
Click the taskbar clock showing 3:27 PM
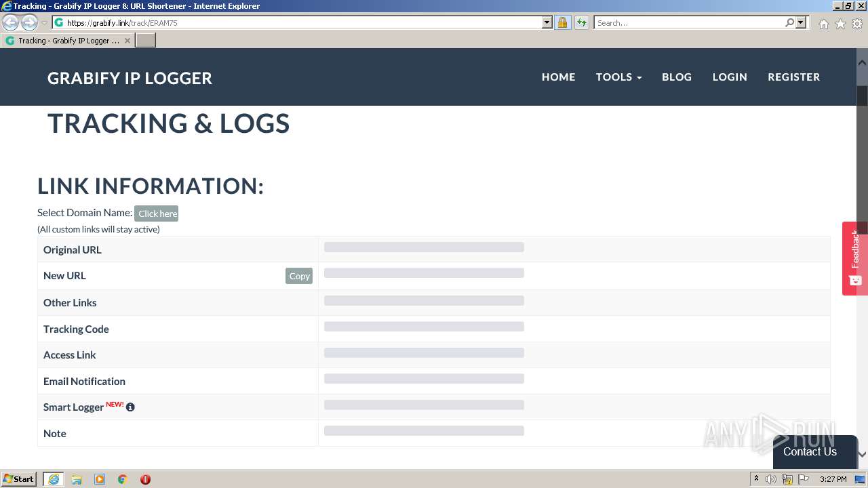pyautogui.click(x=833, y=479)
